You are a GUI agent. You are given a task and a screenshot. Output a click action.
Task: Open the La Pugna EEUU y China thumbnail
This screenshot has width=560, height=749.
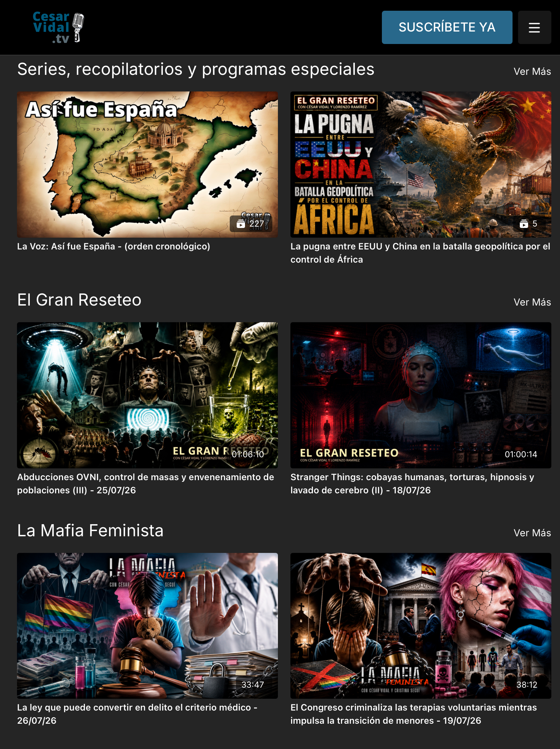pos(421,165)
